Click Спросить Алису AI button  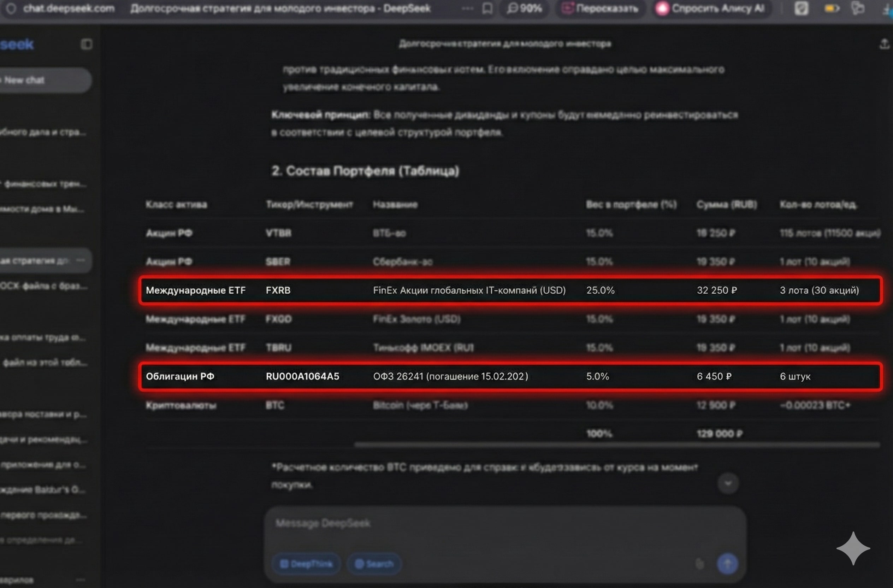713,8
